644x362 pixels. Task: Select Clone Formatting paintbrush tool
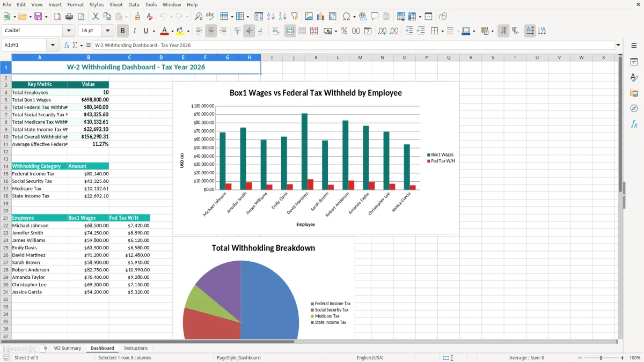[137, 17]
